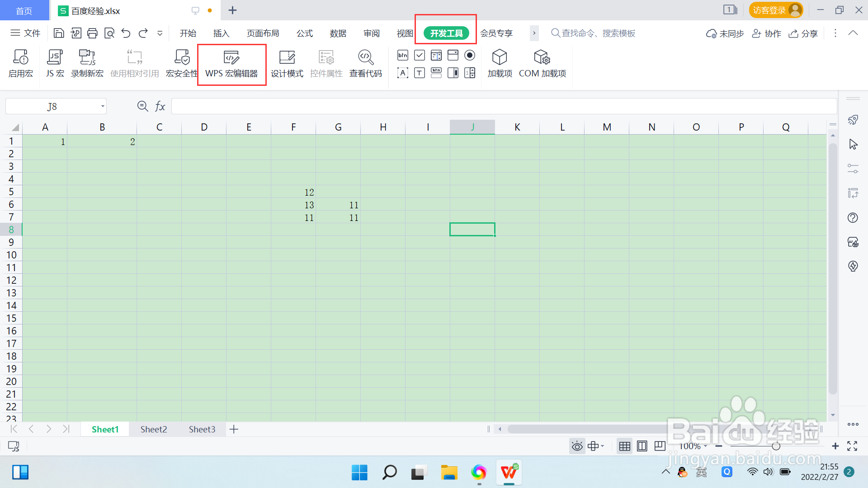The image size is (868, 488).
Task: Click the save icon in quick toolbar
Action: point(59,33)
